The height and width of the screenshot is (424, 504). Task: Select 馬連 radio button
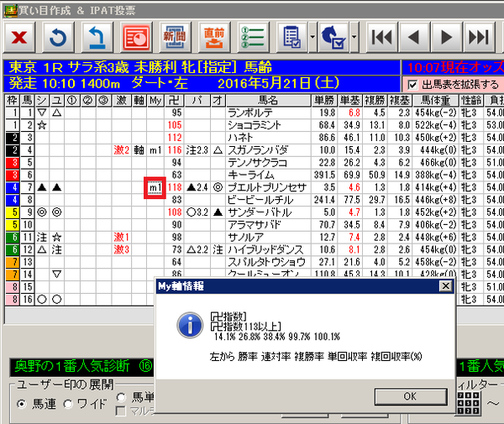click(x=22, y=404)
